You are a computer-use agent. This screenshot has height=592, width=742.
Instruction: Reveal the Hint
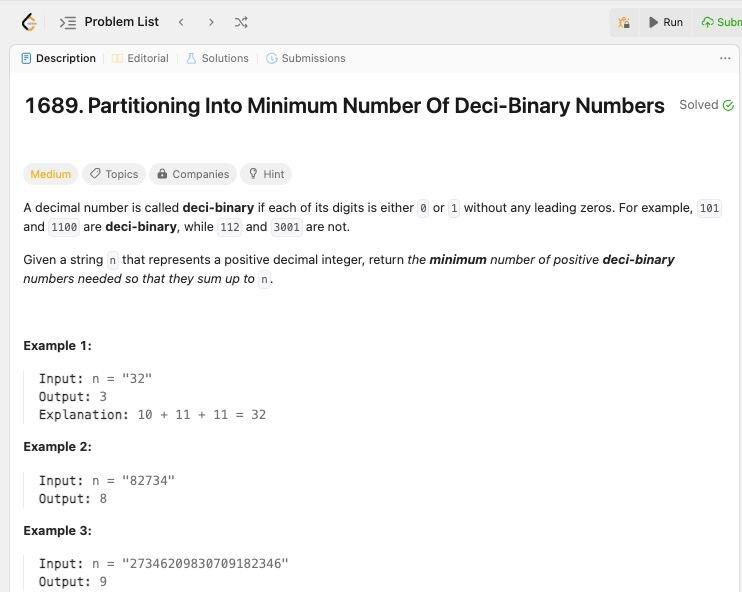click(266, 174)
